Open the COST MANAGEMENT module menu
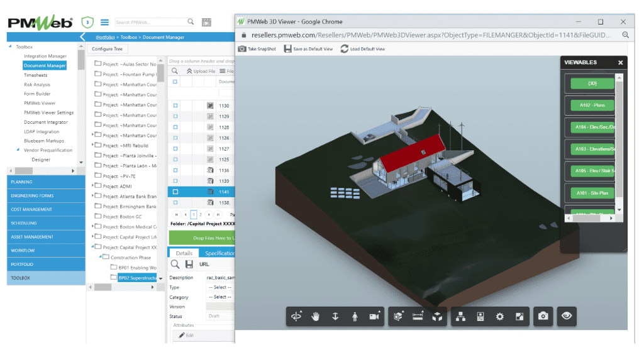The width and height of the screenshot is (644, 355). pos(46,209)
